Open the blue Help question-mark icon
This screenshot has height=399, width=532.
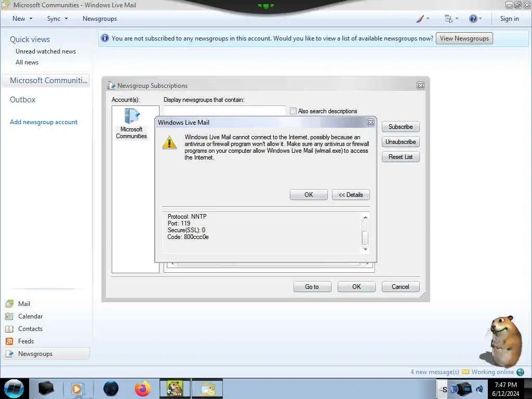[473, 19]
